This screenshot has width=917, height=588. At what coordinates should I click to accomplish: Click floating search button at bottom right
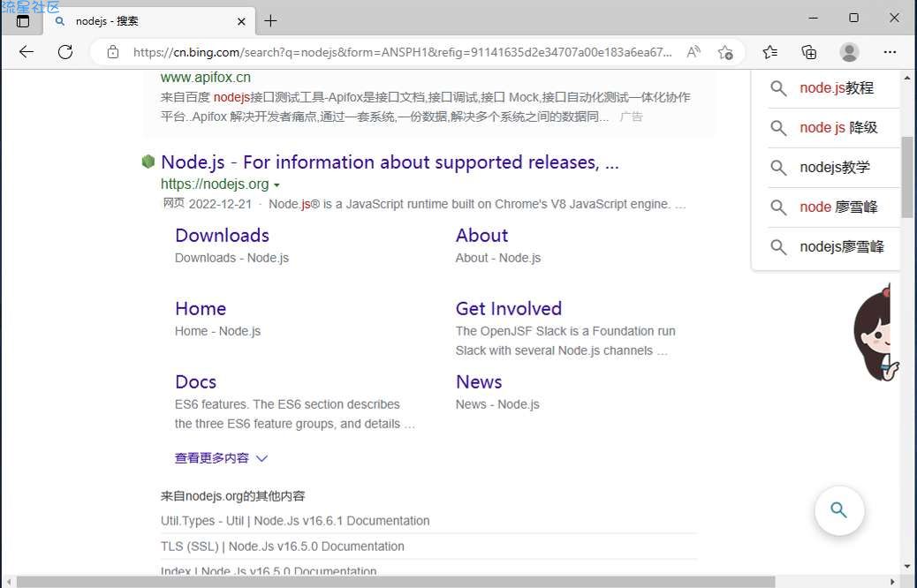[x=839, y=510]
